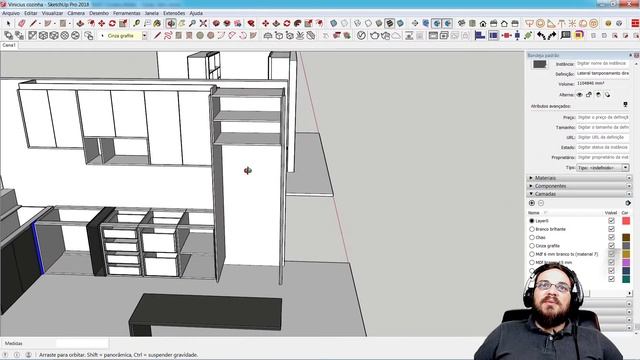Viewport: 640px width, 360px height.
Task: Click the Zoom Extents tool
Action: click(x=203, y=24)
